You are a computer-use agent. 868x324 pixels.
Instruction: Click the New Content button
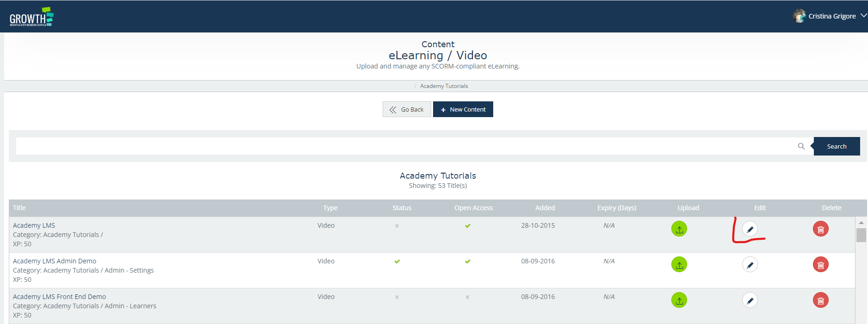click(463, 110)
